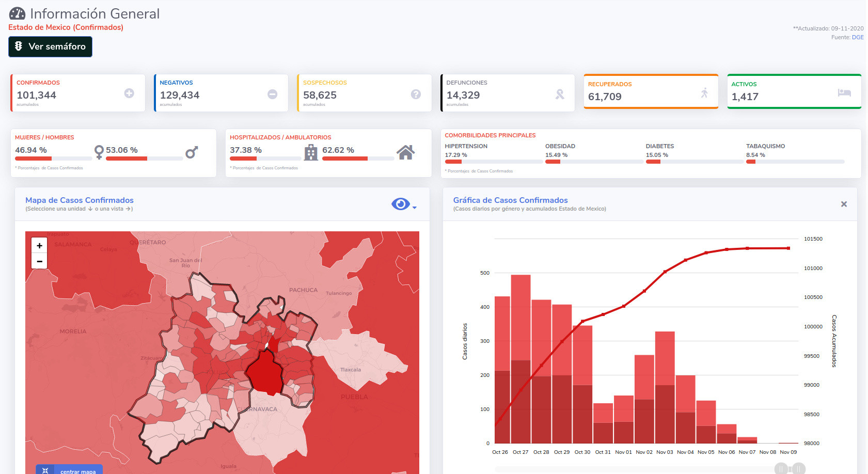Click the Ambulatorios 62.62 % progress bar
Screen dimensions: 868x474
pos(358,159)
